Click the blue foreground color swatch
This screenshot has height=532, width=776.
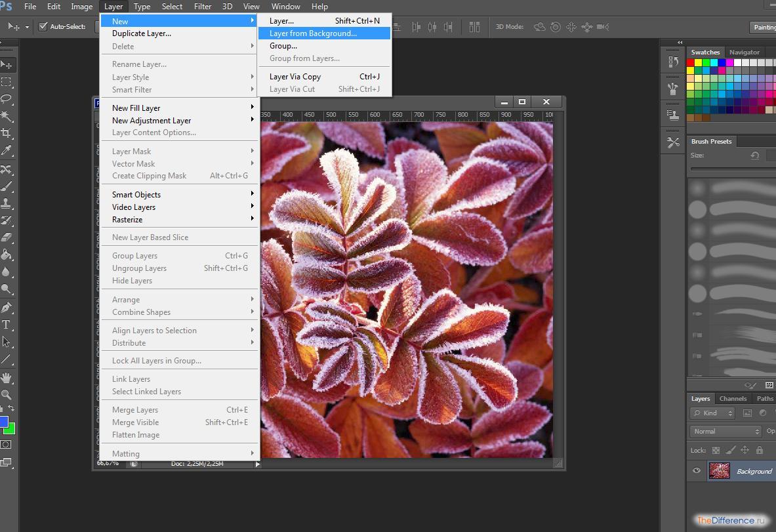pyautogui.click(x=3, y=422)
